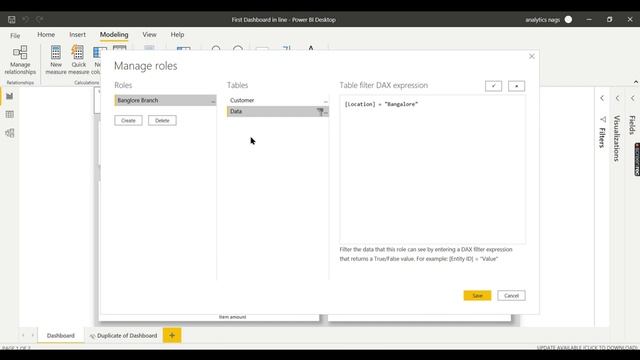The width and height of the screenshot is (640, 360).
Task: Revert DAX changes with X button
Action: pyautogui.click(x=516, y=86)
